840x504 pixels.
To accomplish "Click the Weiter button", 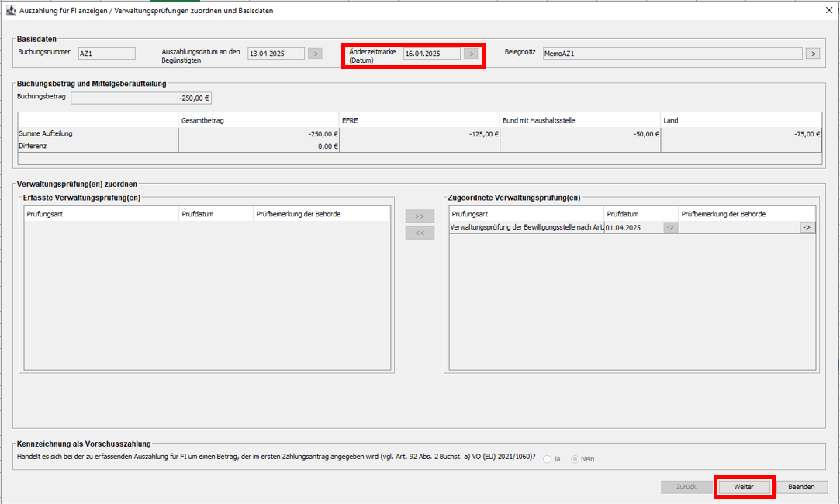I will click(743, 487).
